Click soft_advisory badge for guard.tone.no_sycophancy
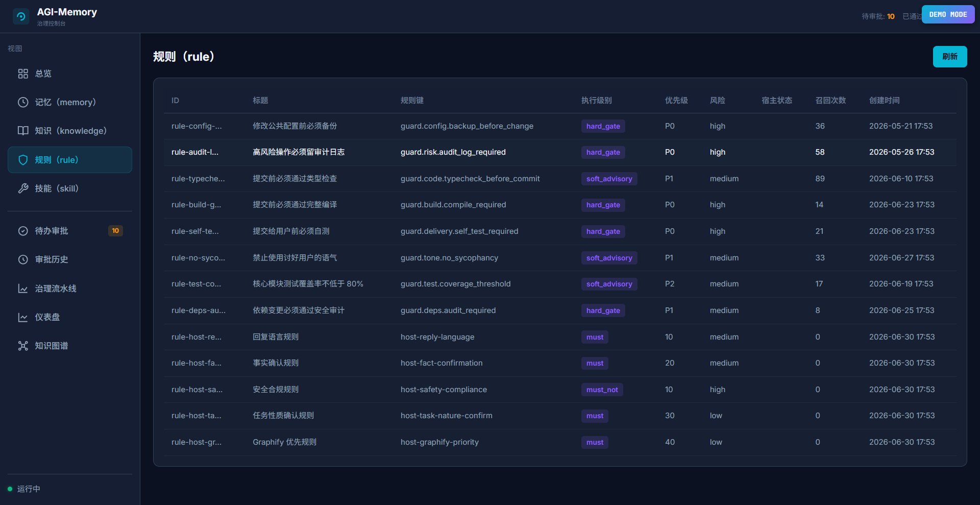The image size is (980, 505). pyautogui.click(x=609, y=258)
